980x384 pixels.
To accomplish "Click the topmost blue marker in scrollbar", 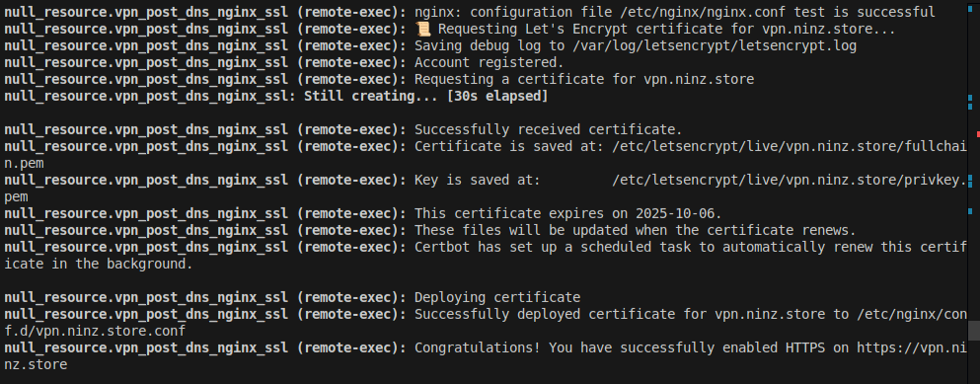I will point(970,98).
